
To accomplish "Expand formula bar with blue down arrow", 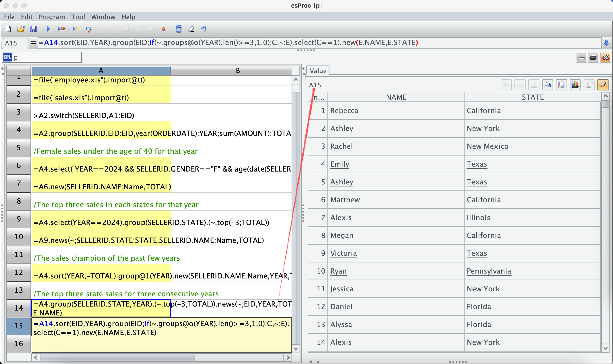I will click(606, 43).
